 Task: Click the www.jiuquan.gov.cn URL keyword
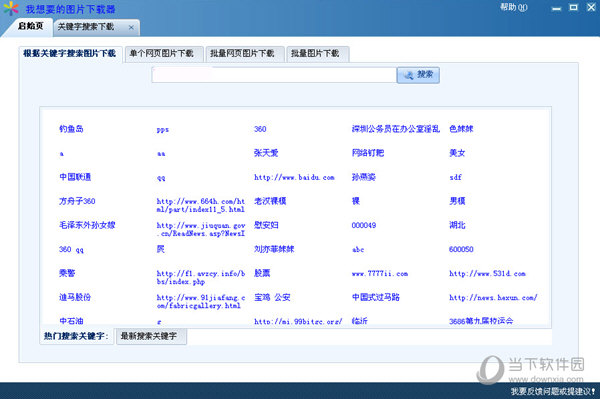(x=201, y=229)
